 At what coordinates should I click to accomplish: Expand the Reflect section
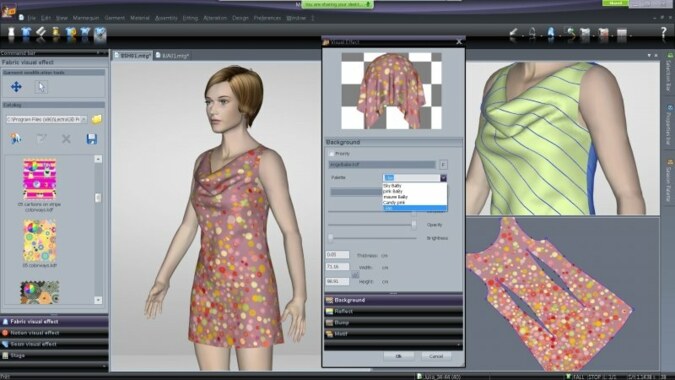pyautogui.click(x=393, y=311)
